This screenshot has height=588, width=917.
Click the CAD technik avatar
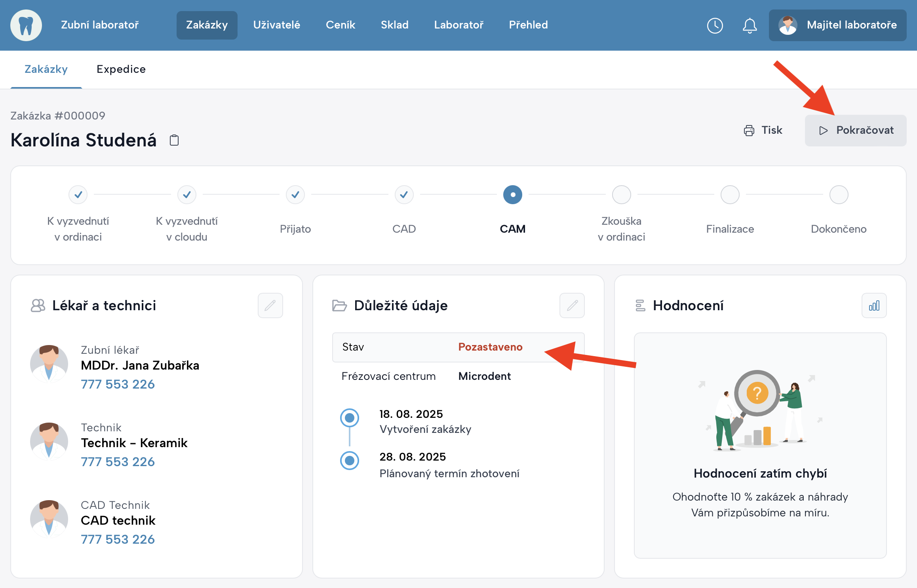click(49, 519)
